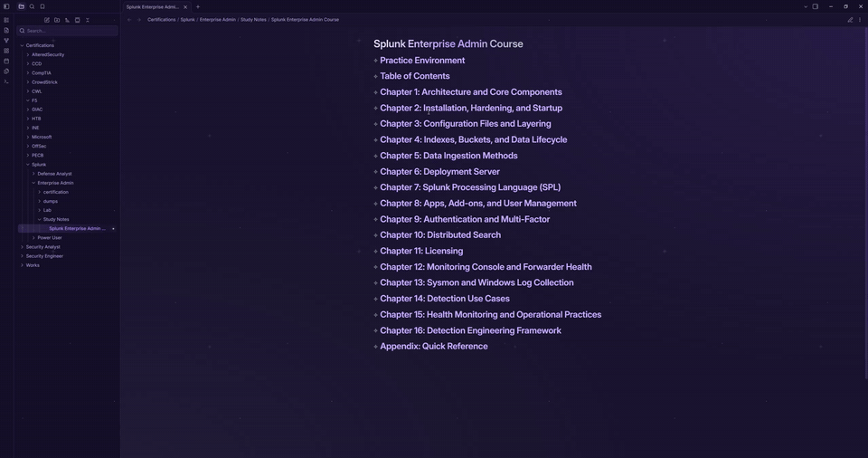Switch to edit mode via the pencil icon
868x458 pixels.
850,19
